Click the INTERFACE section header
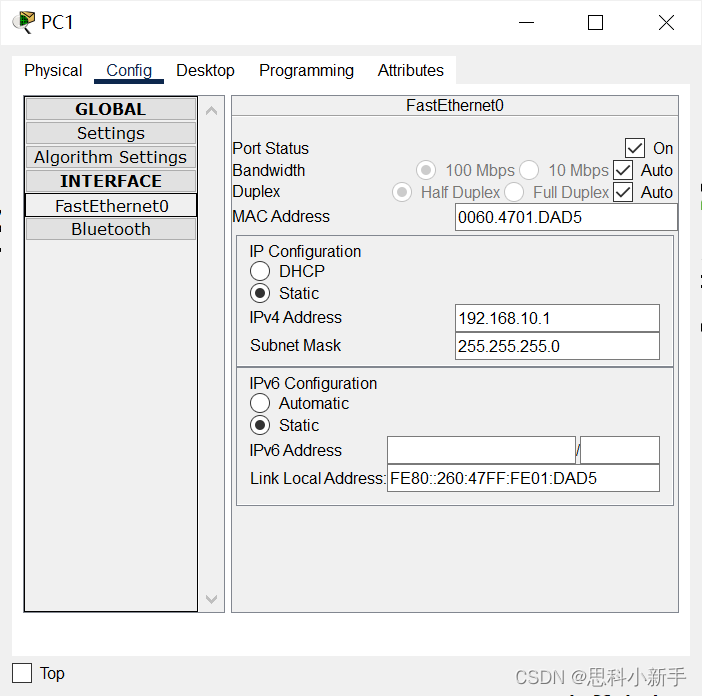This screenshot has height=696, width=702. point(111,181)
